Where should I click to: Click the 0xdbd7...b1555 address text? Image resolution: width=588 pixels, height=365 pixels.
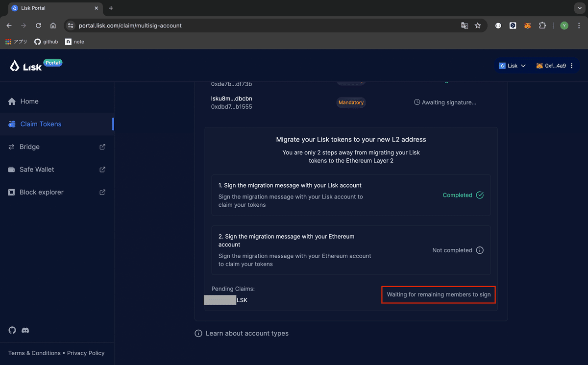[x=232, y=106]
